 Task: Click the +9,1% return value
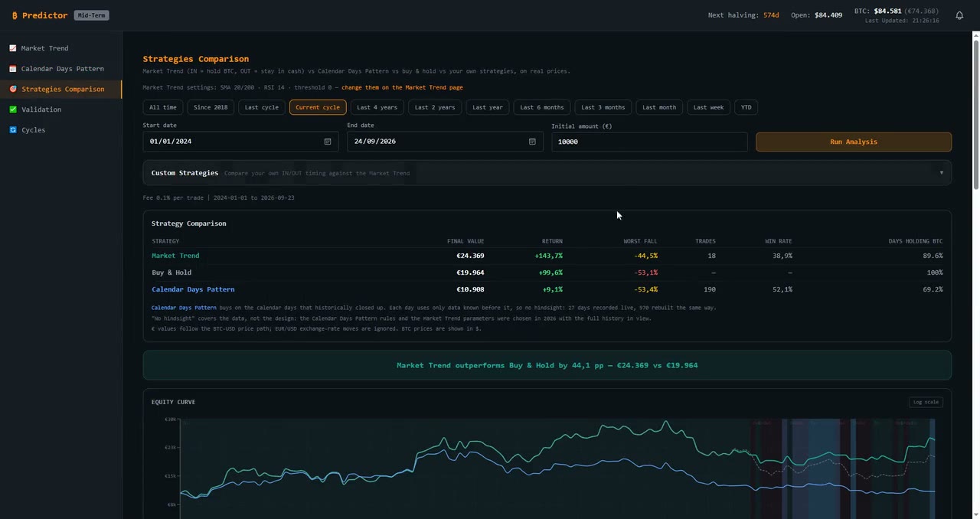(x=553, y=289)
